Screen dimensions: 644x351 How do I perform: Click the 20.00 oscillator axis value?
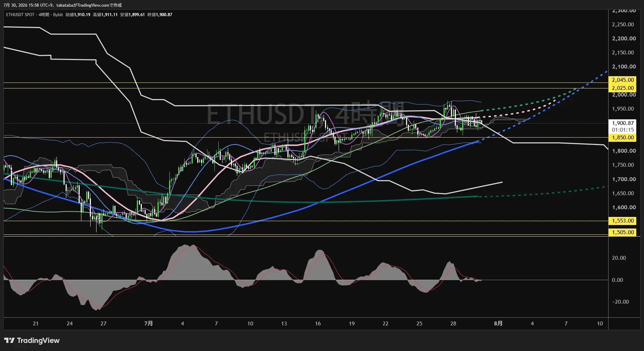[x=619, y=258]
